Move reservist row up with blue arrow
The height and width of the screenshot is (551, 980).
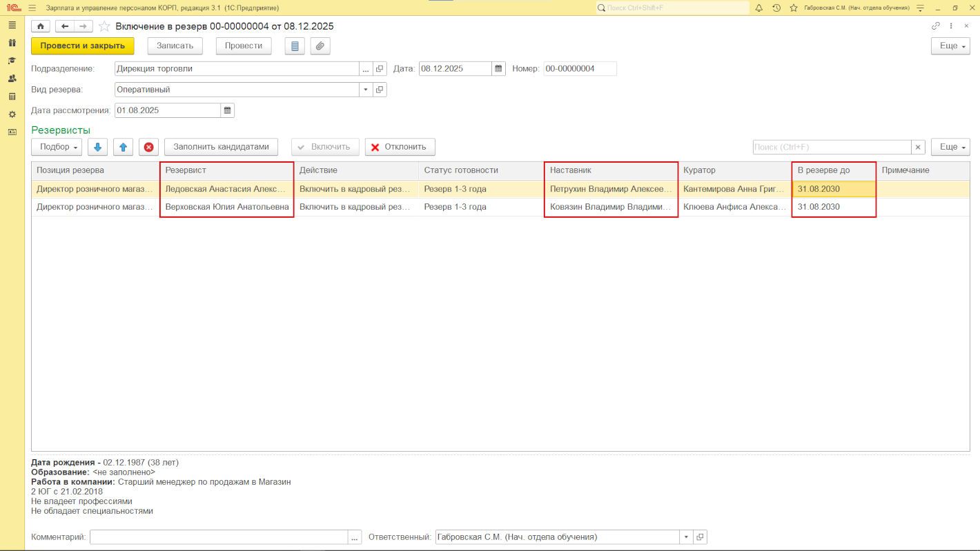(123, 147)
